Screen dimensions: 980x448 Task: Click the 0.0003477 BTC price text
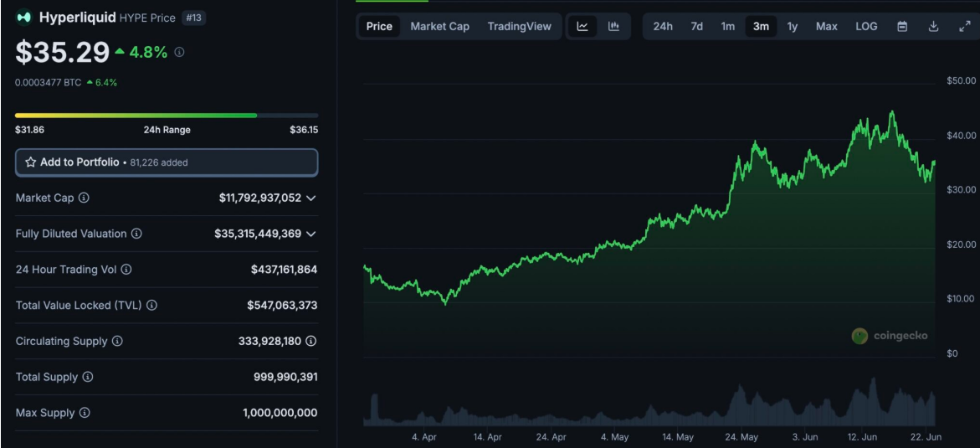[49, 82]
